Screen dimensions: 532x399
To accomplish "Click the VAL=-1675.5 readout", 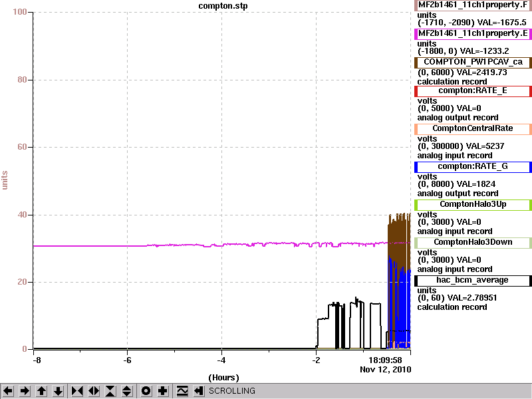I will click(x=501, y=23).
